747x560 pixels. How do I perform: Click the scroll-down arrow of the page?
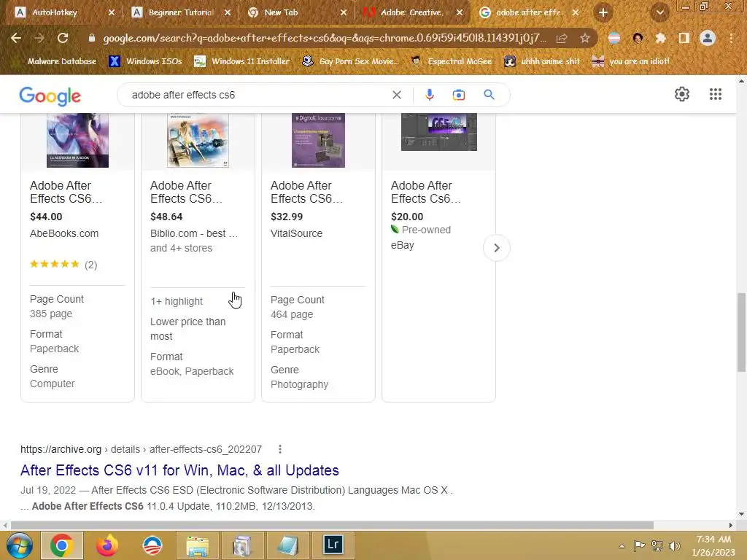pos(741,514)
